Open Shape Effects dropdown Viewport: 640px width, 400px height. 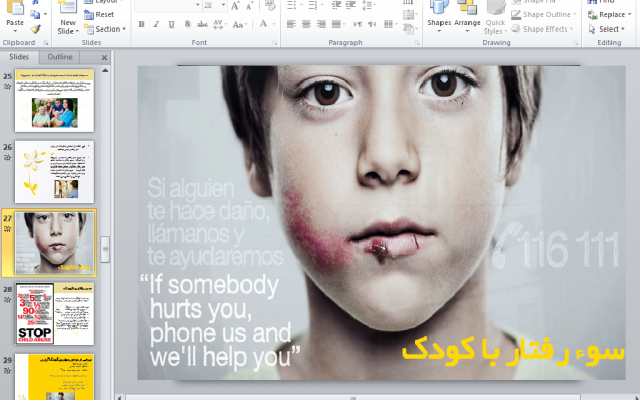point(542,29)
